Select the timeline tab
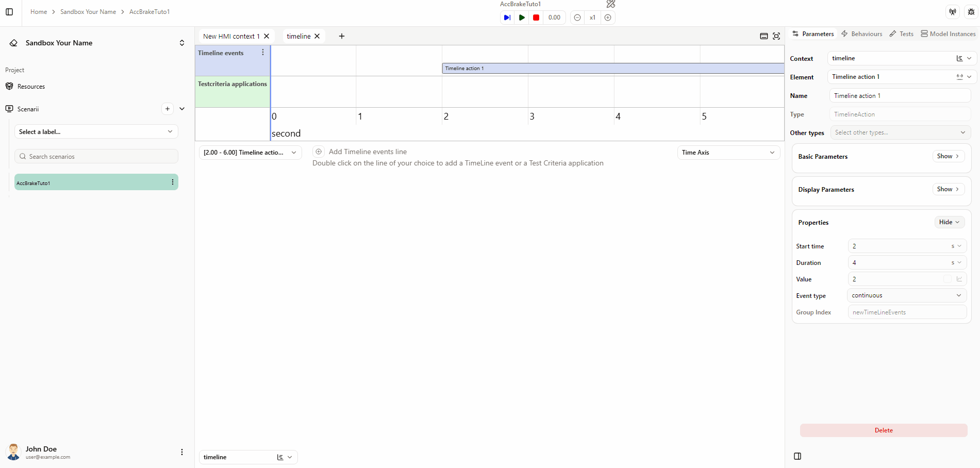Image resolution: width=980 pixels, height=468 pixels. (298, 36)
